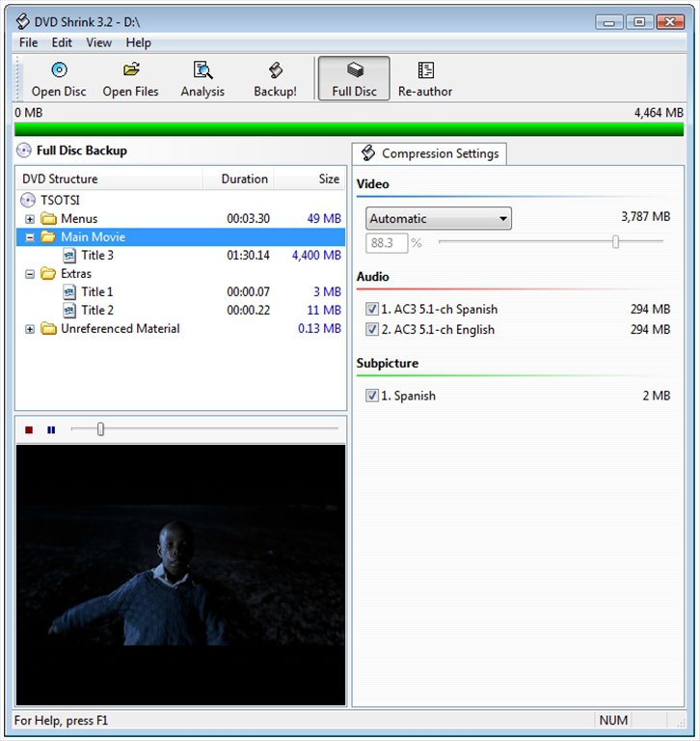This screenshot has width=700, height=741.
Task: Select Title 1 under Extras
Action: 96,292
